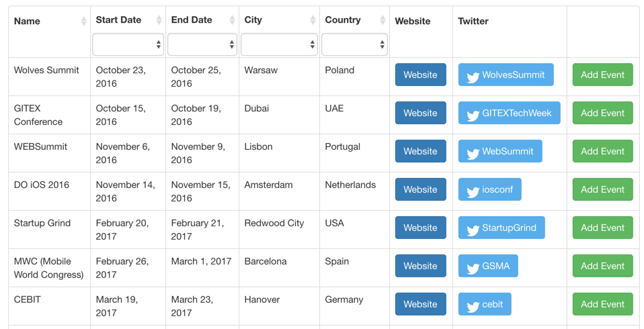644x329 pixels.
Task: Expand the Country filter dropdown
Action: (x=354, y=44)
